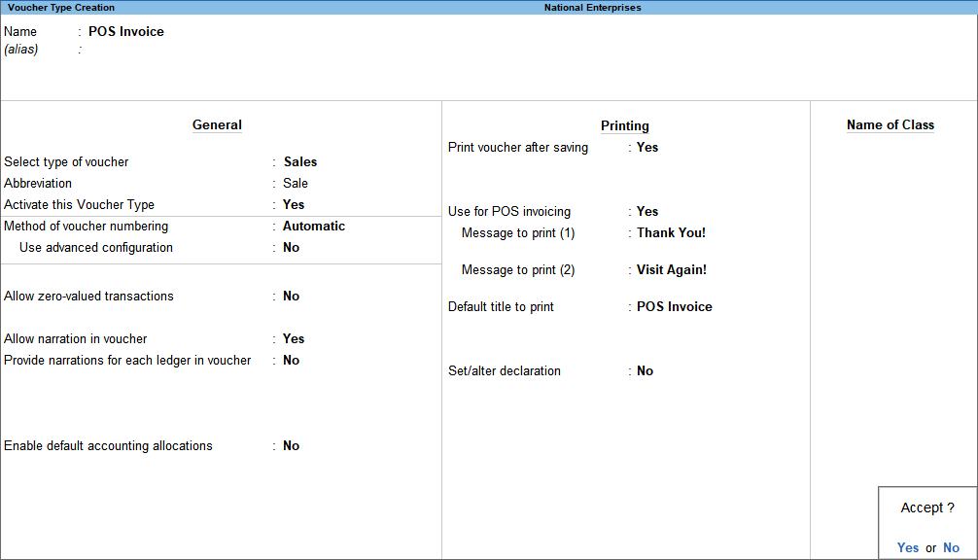Viewport: 978px width, 560px height.
Task: Click the Default title to print label
Action: coord(501,307)
